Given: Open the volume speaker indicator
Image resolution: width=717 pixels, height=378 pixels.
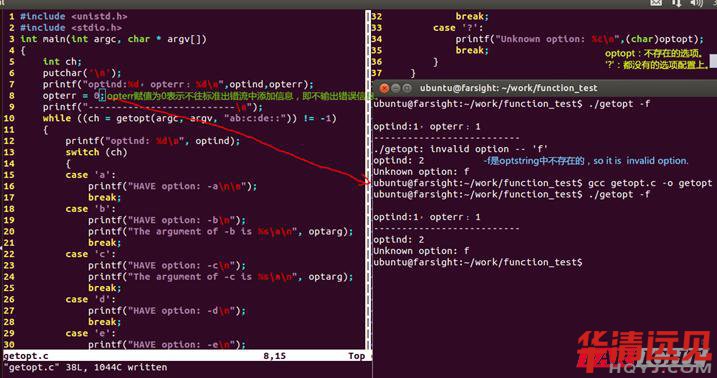Looking at the screenshot, I should tap(696, 3).
